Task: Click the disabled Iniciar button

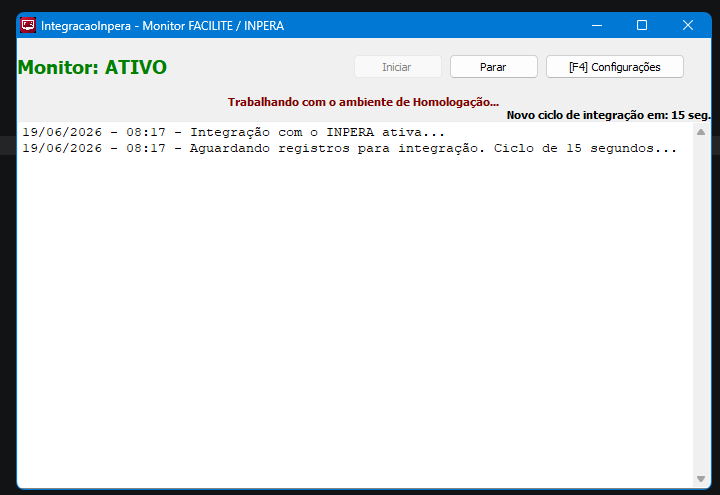Action: 398,67
